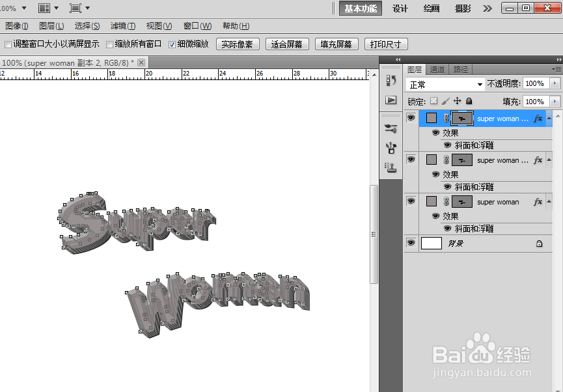Screen dimensions: 563x392
Task: Toggle 斜面和浮雕 visibility on top layer
Action: coord(447,145)
